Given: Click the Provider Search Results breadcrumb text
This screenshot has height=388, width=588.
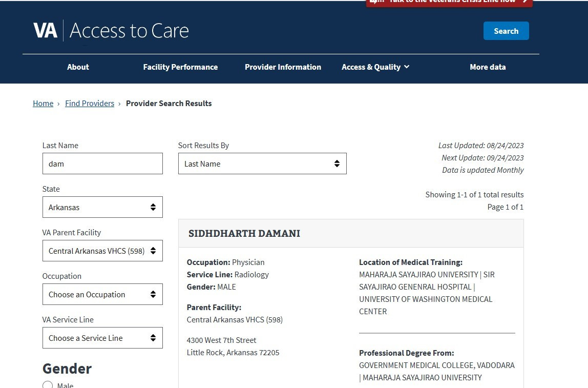Looking at the screenshot, I should pyautogui.click(x=169, y=103).
